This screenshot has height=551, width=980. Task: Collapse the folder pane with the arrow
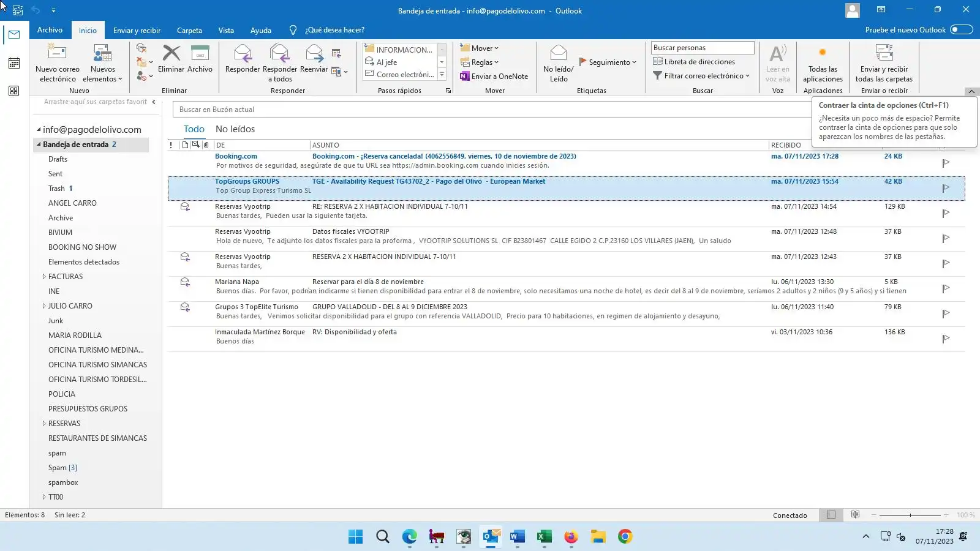[154, 102]
